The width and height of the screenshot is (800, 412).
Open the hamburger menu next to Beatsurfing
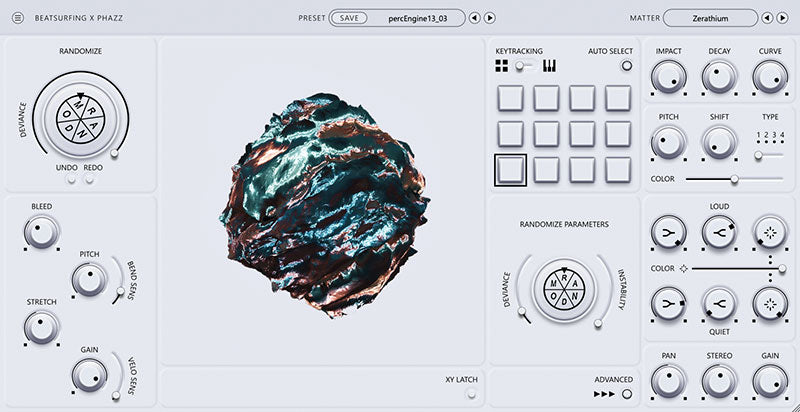17,17
